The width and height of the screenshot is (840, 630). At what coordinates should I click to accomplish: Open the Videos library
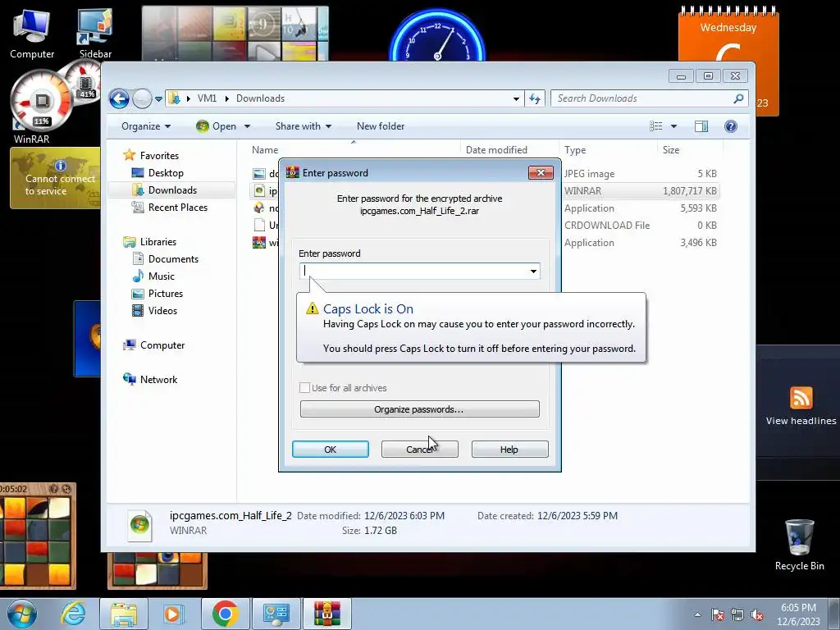pos(162,311)
